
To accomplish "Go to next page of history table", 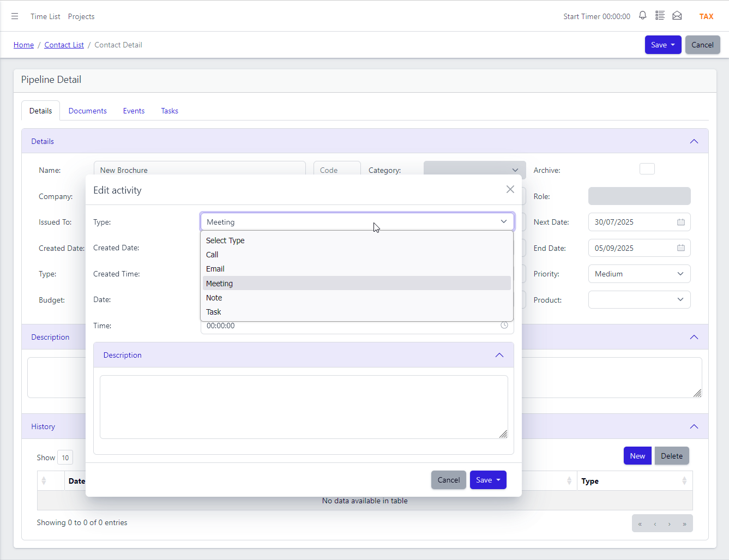I will point(670,523).
